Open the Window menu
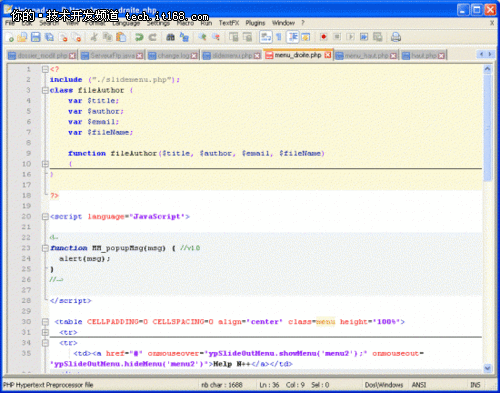 tap(283, 23)
